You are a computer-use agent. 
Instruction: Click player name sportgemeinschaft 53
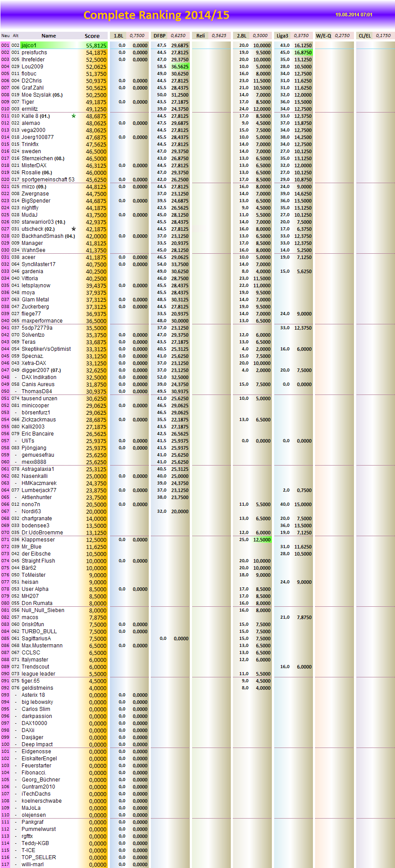48,180
